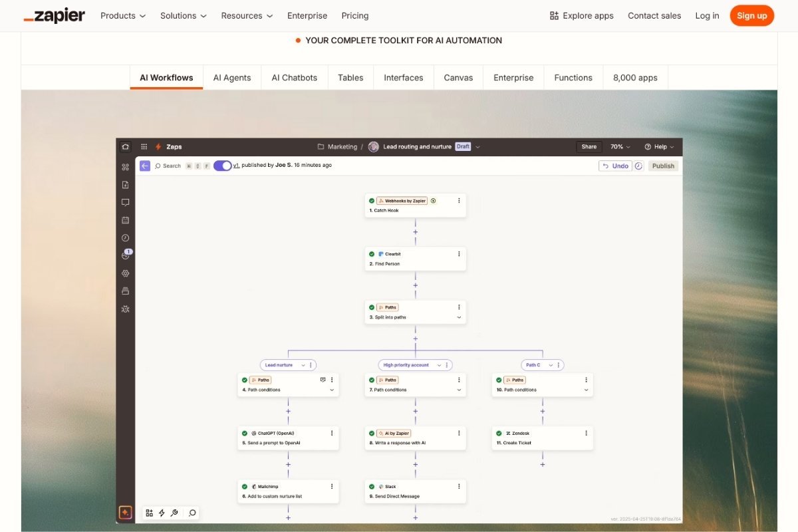The width and height of the screenshot is (798, 532).
Task: Open the Marketing folder breadcrumb
Action: click(337, 147)
